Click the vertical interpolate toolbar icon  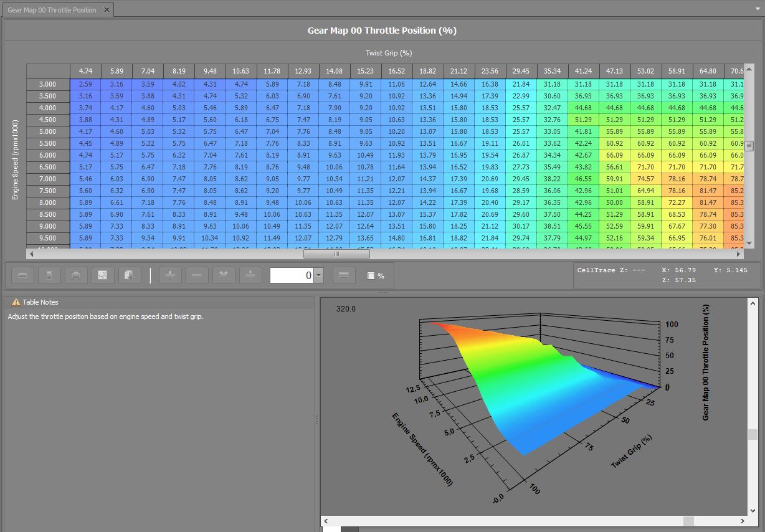click(49, 275)
